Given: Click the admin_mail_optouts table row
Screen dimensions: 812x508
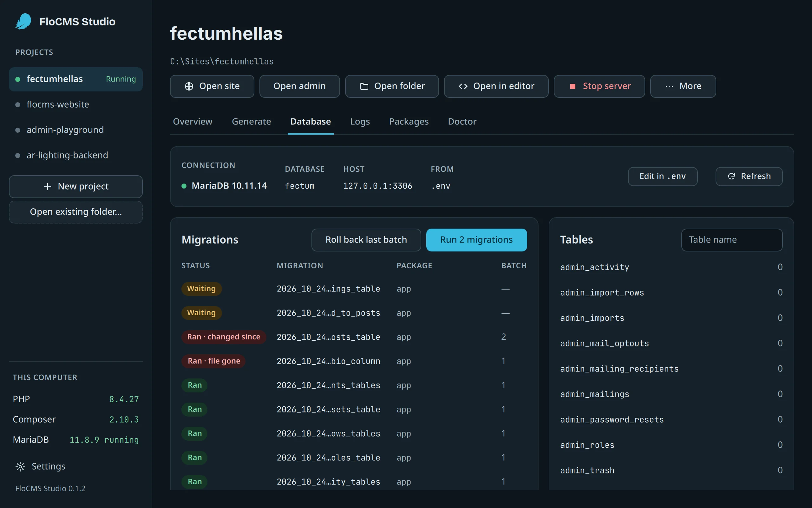Looking at the screenshot, I should coord(671,343).
